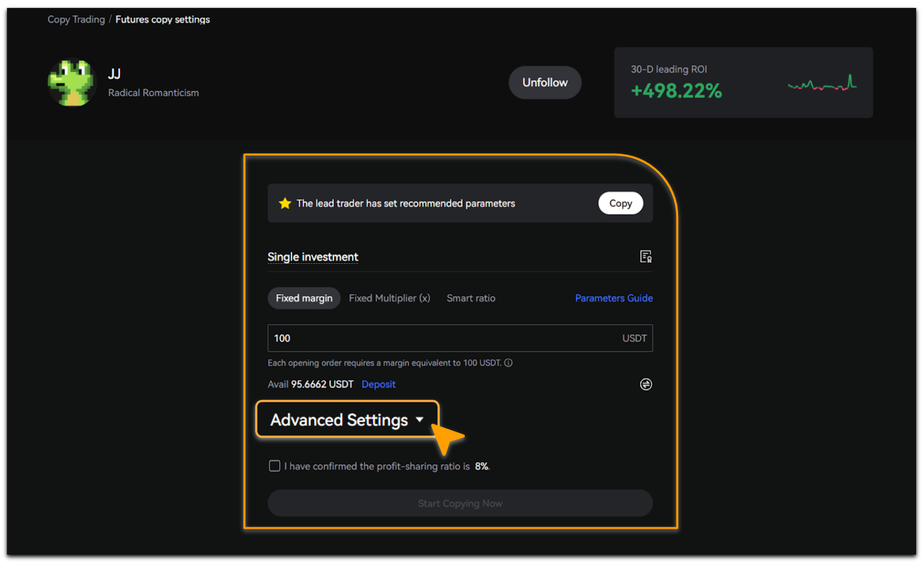Open the investment record document icon
Viewport: 924px width, 564px height.
(x=646, y=256)
